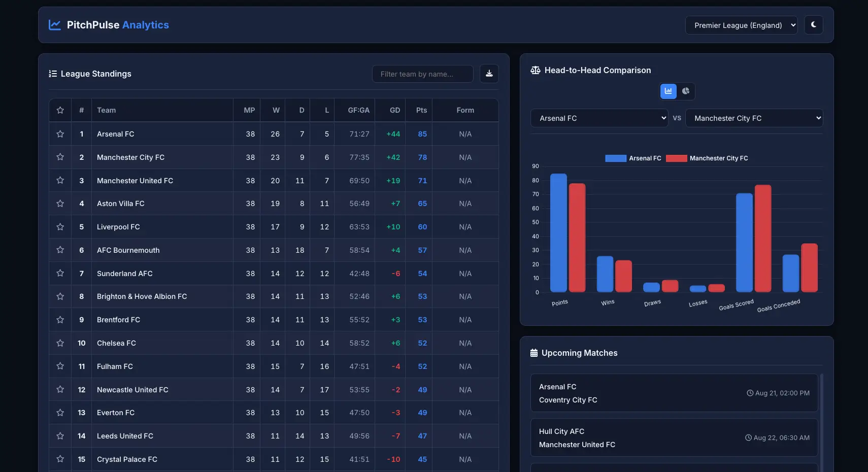Click Sunderland's -6 goal difference
Screen dimensions: 868x472
[396, 274]
